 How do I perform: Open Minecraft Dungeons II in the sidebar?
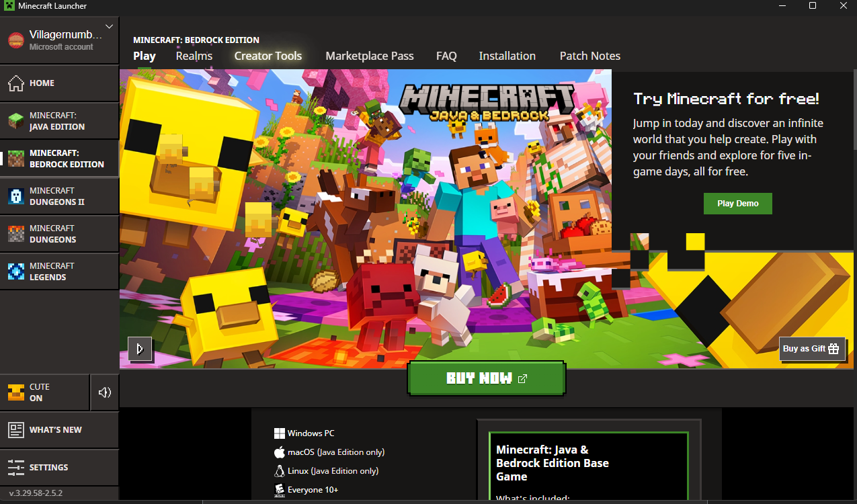59,196
